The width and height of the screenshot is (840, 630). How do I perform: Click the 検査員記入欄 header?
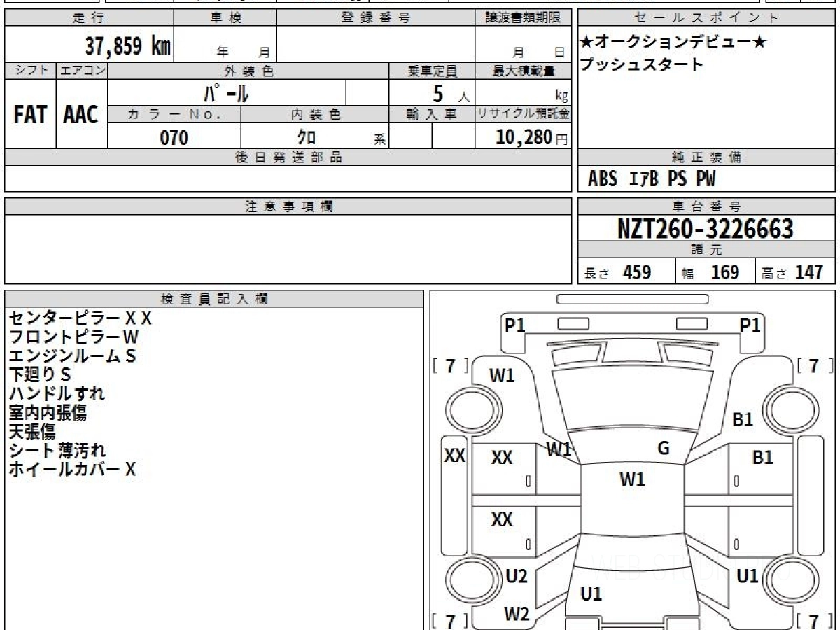click(214, 299)
